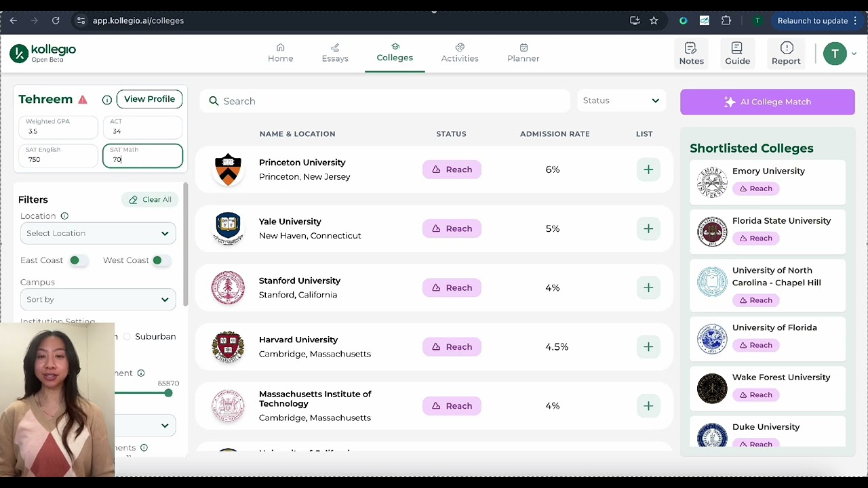The image size is (868, 488).
Task: Open the dropdown below the enrollment slider
Action: click(144, 426)
